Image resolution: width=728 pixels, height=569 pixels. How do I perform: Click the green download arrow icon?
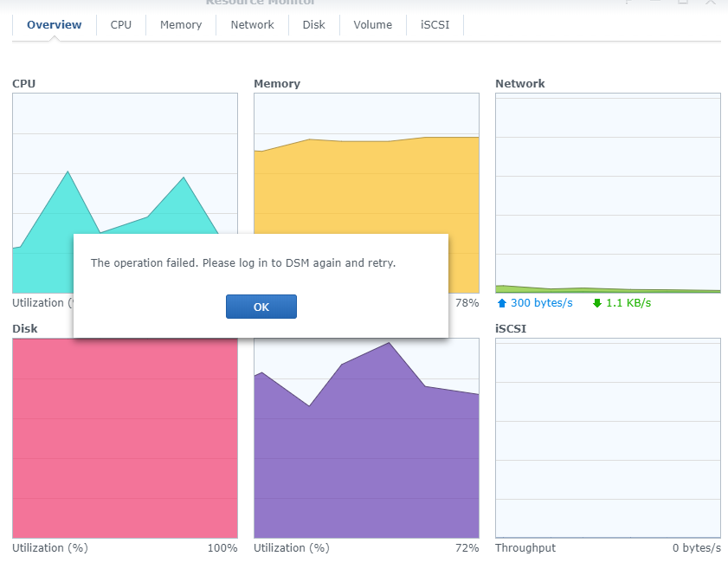point(596,303)
